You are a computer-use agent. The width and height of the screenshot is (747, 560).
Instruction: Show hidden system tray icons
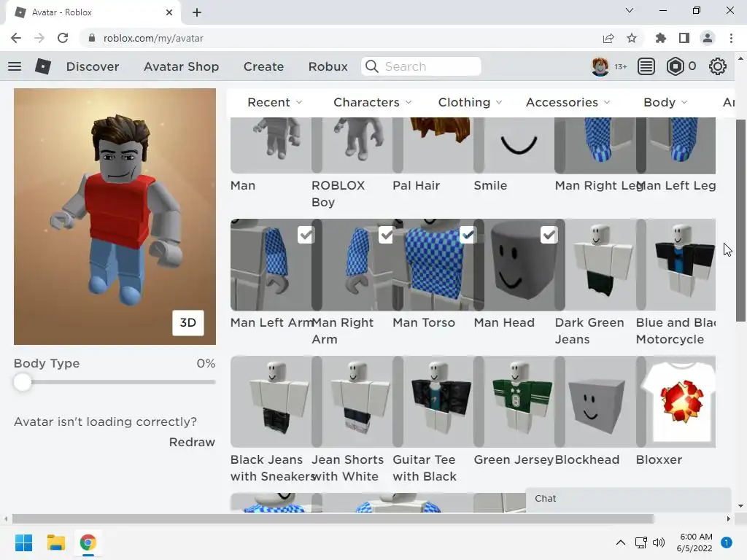(x=621, y=542)
